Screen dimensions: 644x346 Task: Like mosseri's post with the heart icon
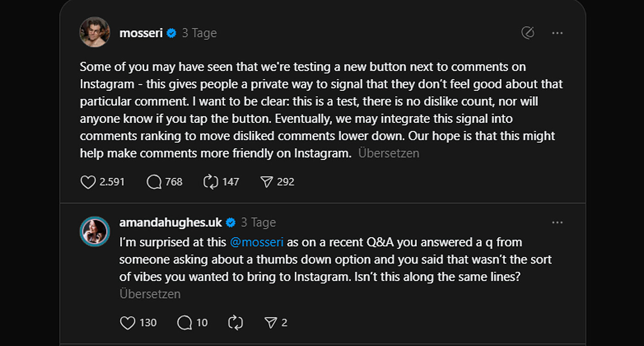coord(88,182)
